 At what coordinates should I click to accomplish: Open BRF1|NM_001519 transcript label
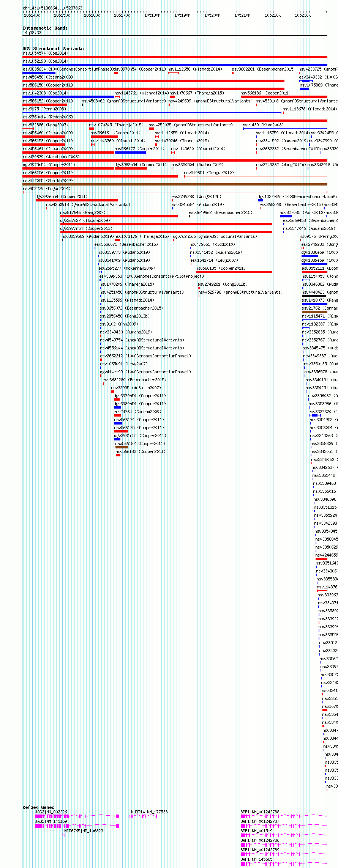click(257, 831)
